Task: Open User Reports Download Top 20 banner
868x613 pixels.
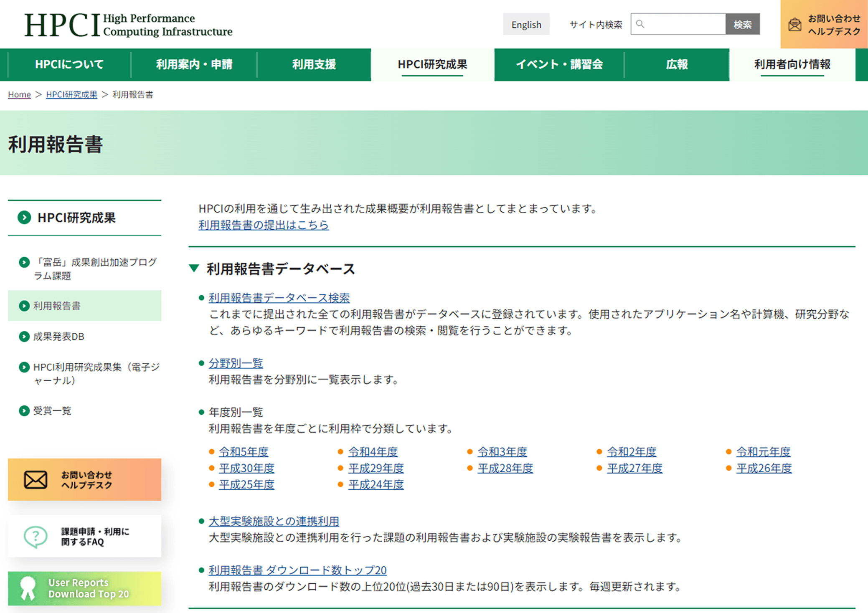Action: tap(84, 588)
